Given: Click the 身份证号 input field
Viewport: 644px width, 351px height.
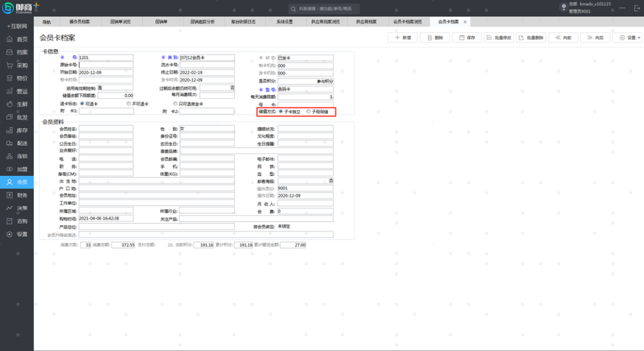Looking at the screenshot, I should (207, 136).
